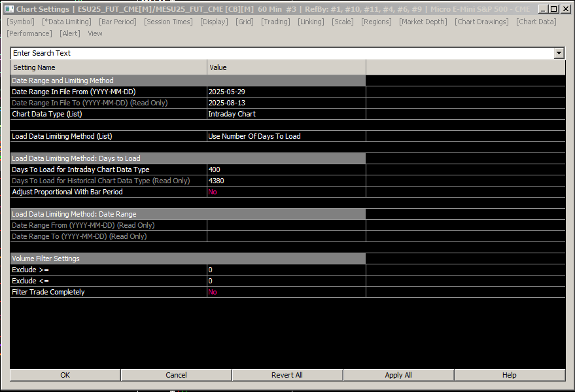This screenshot has width=575, height=392.
Task: Expand the search text dropdown arrow
Action: click(x=559, y=53)
